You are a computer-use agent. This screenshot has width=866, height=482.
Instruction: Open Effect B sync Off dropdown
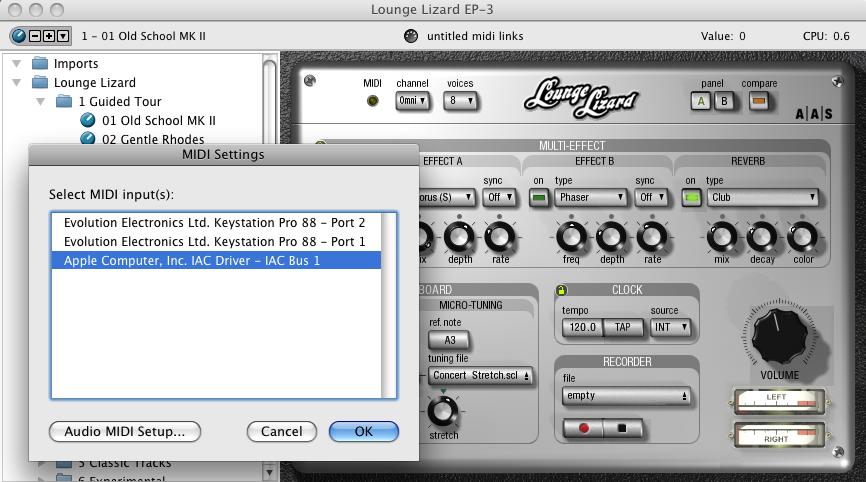pyautogui.click(x=652, y=197)
